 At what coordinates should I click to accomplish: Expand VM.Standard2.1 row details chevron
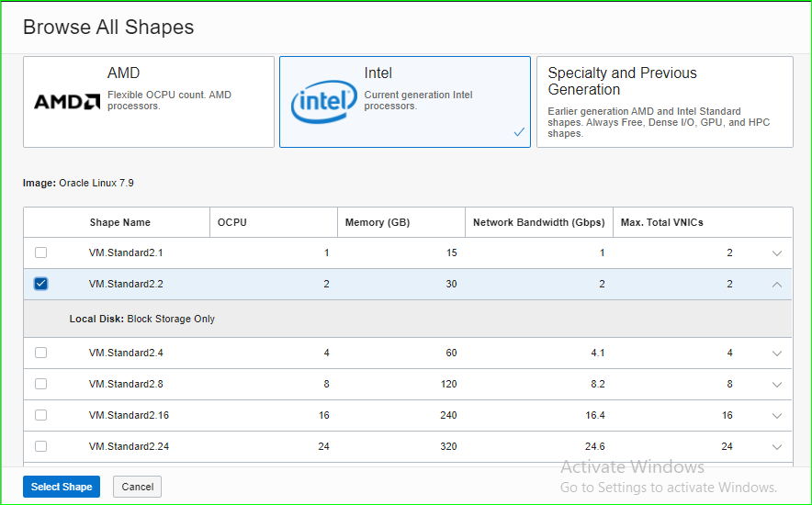pos(777,253)
